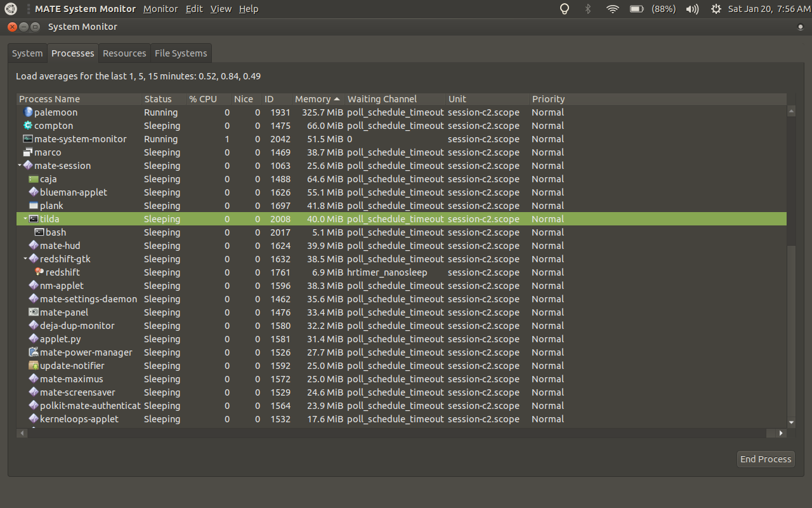This screenshot has width=812, height=508.
Task: Click the scrollbar down arrow
Action: tap(791, 422)
